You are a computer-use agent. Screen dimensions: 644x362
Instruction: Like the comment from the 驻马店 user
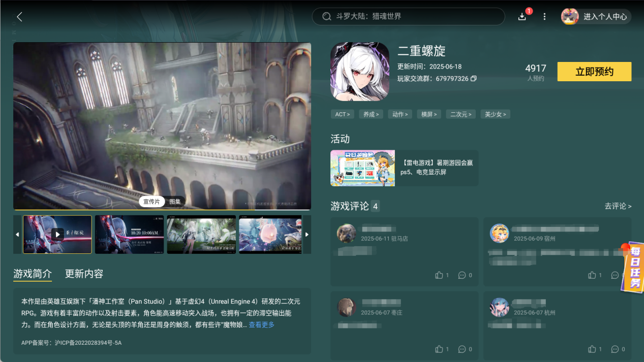[x=439, y=275]
